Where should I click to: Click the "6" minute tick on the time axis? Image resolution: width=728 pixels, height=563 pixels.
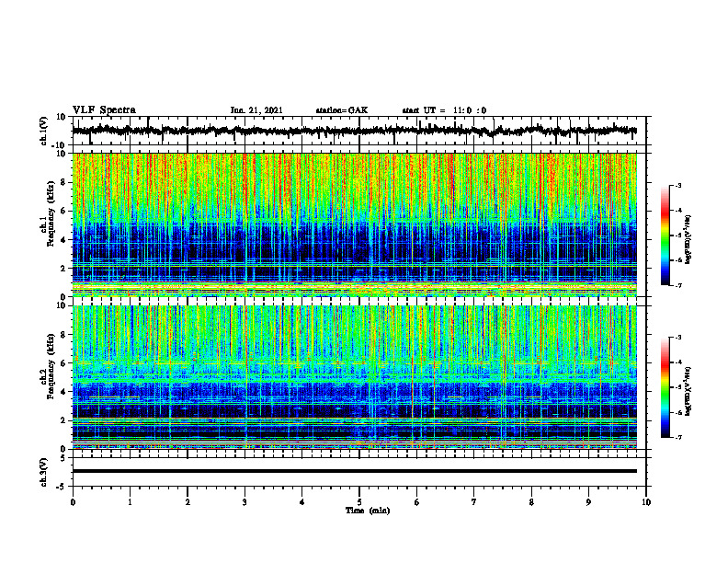pos(417,502)
